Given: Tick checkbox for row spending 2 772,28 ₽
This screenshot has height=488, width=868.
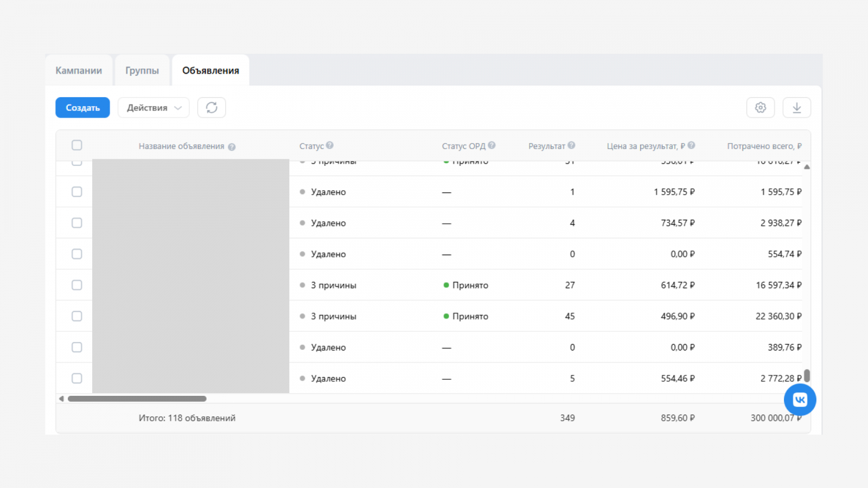Looking at the screenshot, I should [77, 378].
